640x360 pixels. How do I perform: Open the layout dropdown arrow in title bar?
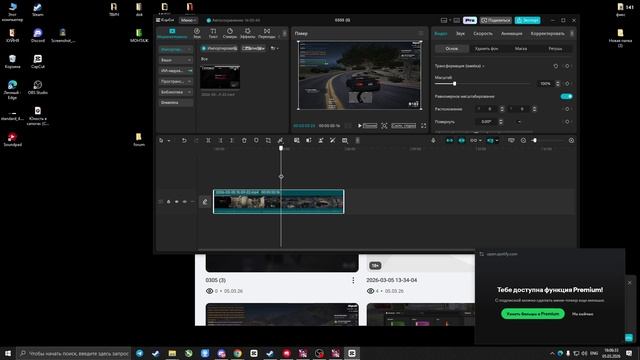(x=450, y=20)
